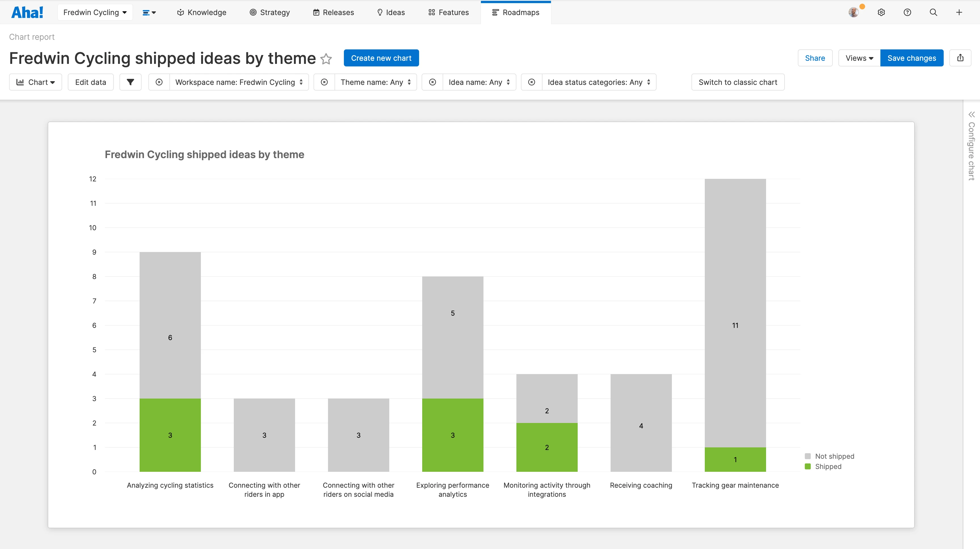Click the Create new chart button

(381, 58)
